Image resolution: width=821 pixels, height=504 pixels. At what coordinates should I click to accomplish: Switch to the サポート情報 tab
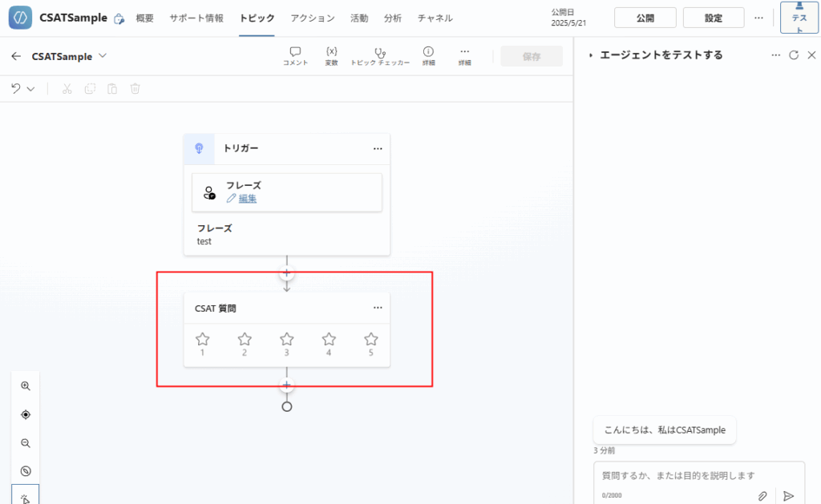[196, 18]
